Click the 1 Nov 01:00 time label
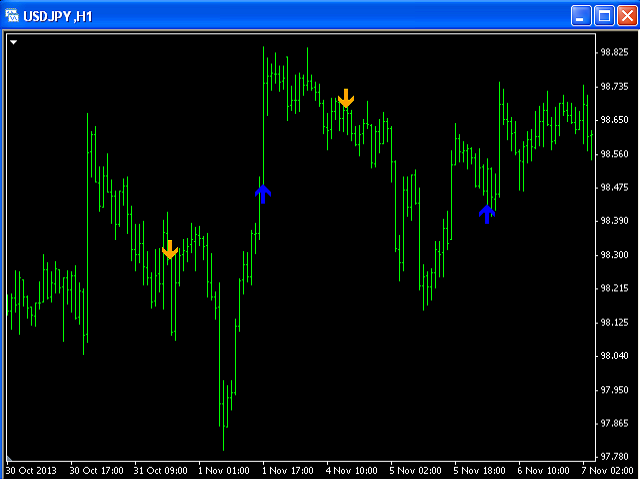 point(224,471)
